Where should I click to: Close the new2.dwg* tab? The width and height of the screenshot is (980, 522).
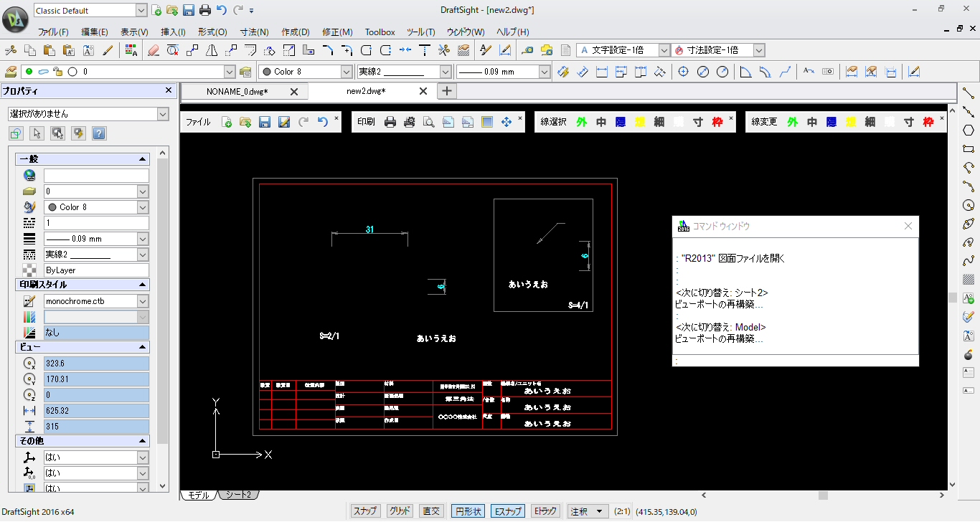tap(423, 91)
